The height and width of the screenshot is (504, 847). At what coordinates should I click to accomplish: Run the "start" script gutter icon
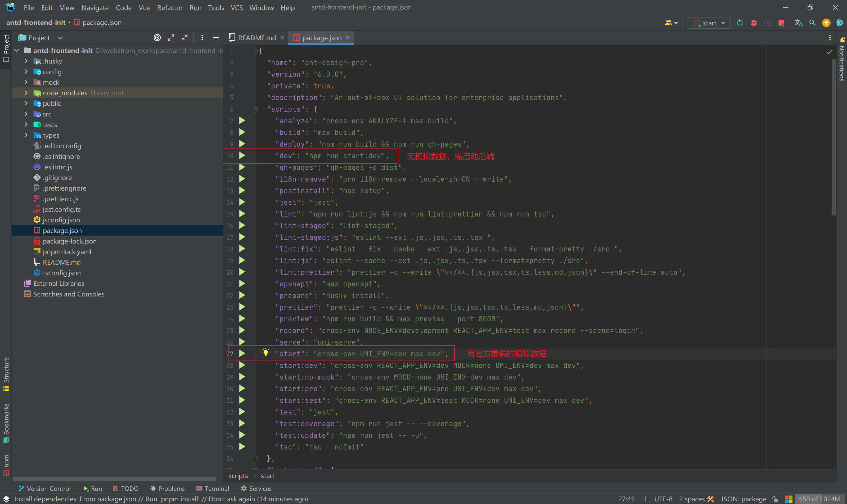[x=242, y=354]
